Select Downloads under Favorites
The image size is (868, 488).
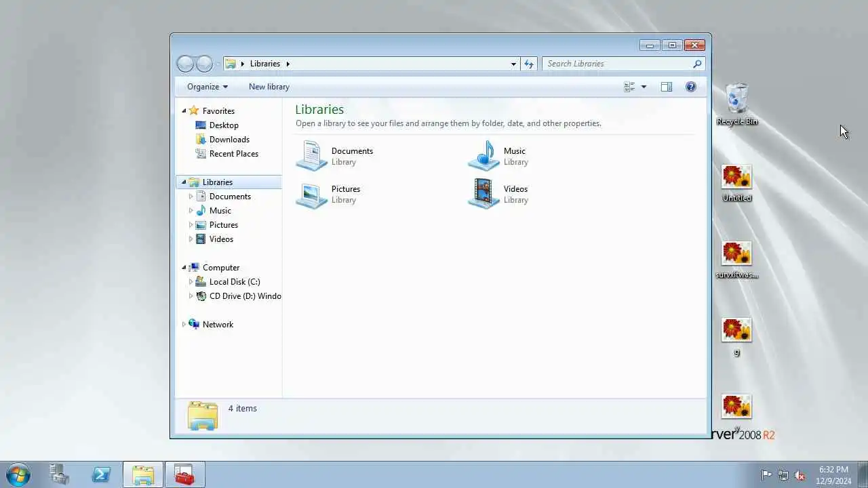point(229,140)
